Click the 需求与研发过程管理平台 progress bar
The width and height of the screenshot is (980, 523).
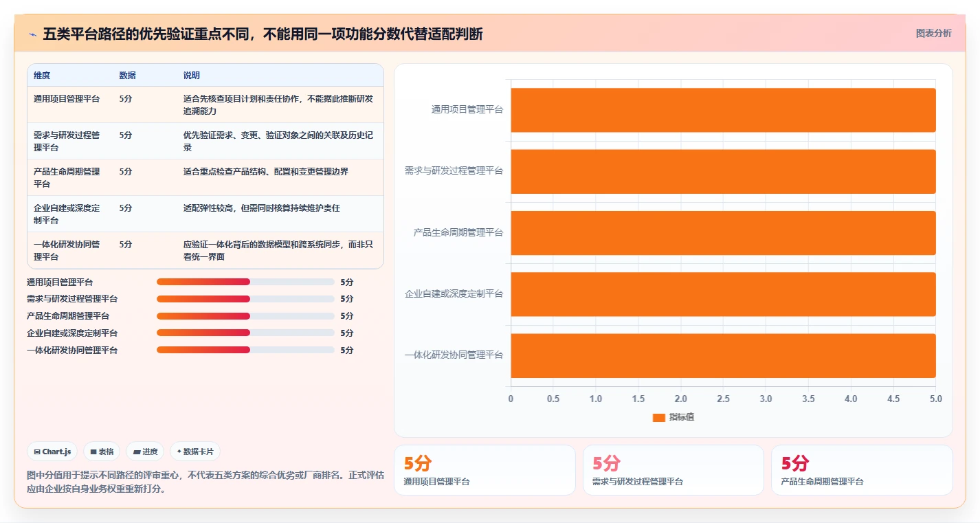pyautogui.click(x=245, y=299)
